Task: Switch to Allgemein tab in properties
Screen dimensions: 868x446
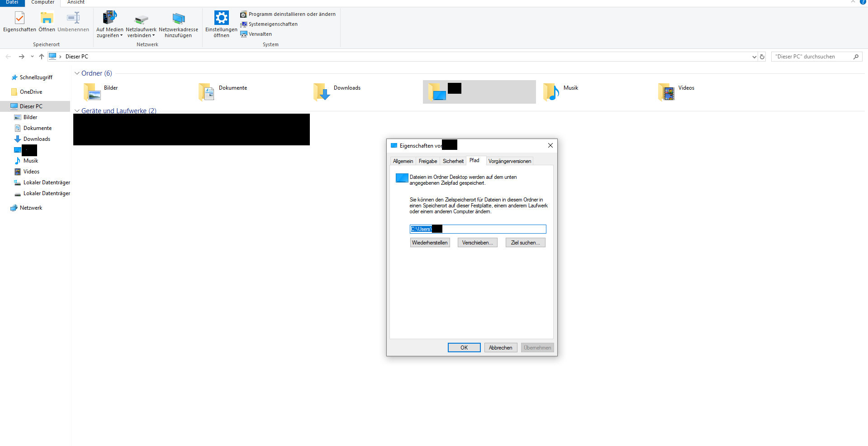Action: [403, 161]
